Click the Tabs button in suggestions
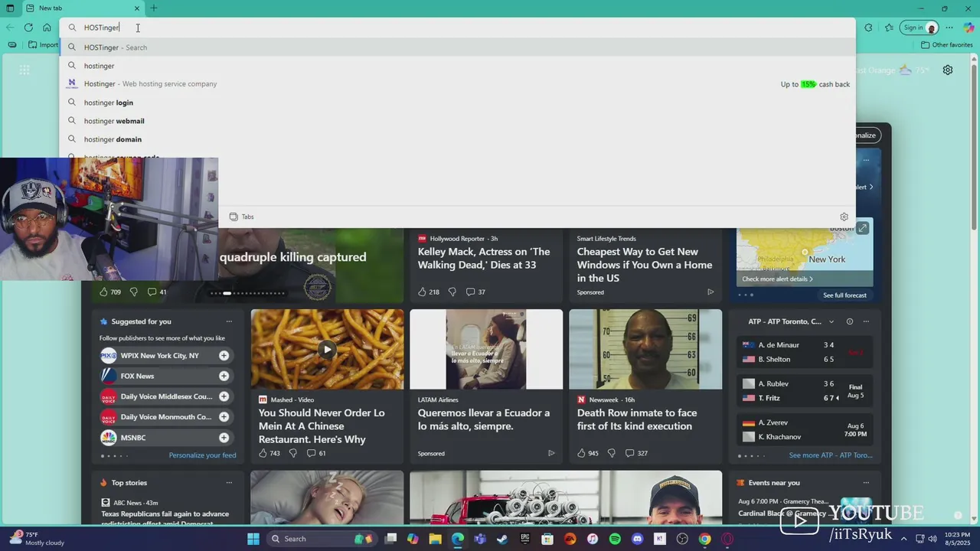The height and width of the screenshot is (551, 980). [x=242, y=217]
